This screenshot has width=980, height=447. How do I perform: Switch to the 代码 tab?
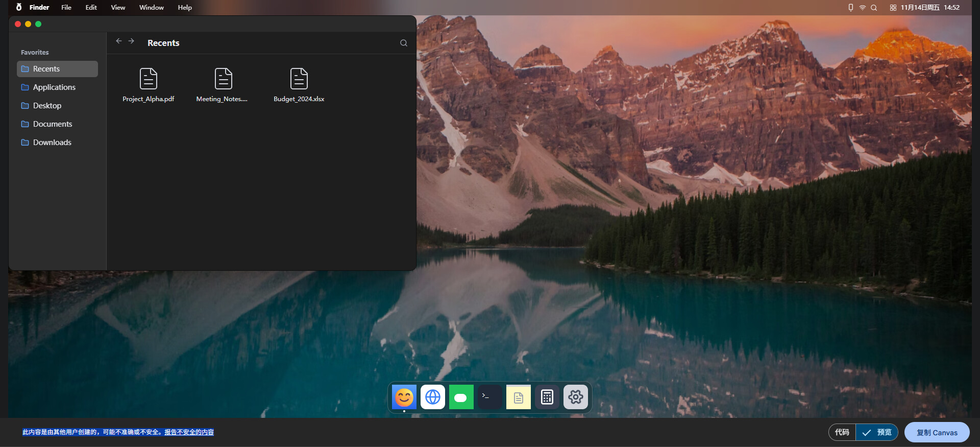point(842,432)
